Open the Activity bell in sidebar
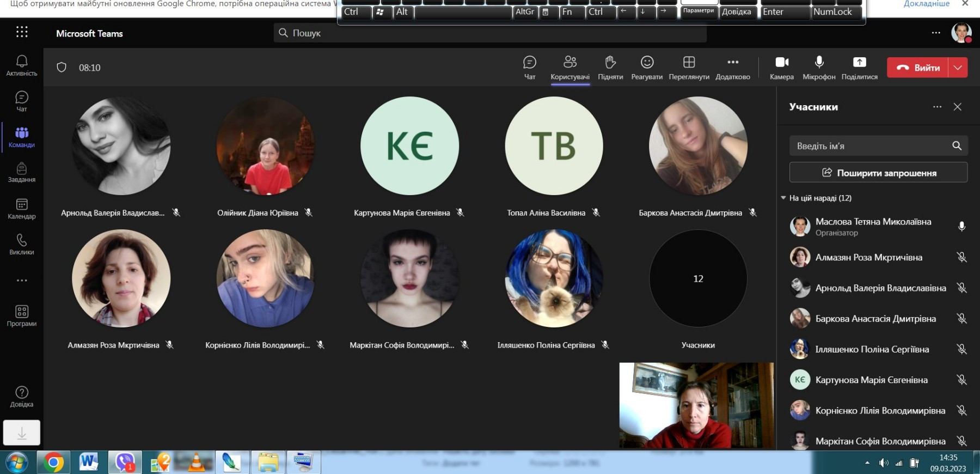980x474 pixels. click(22, 65)
